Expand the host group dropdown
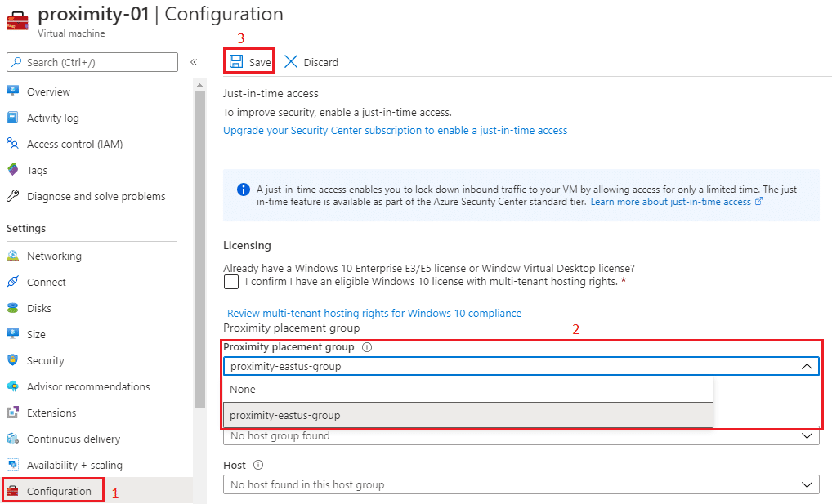Viewport: 832px width, 504px height. [x=807, y=435]
